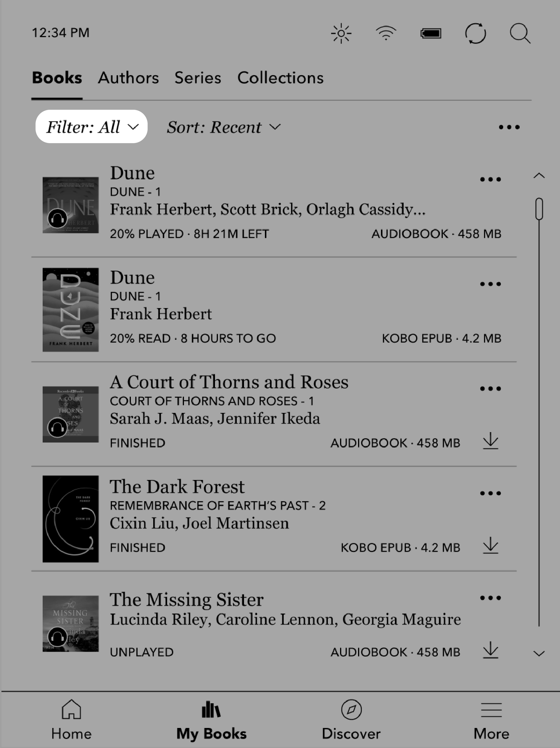Expand the Filter All dropdown
Image resolution: width=560 pixels, height=748 pixels.
click(x=91, y=127)
